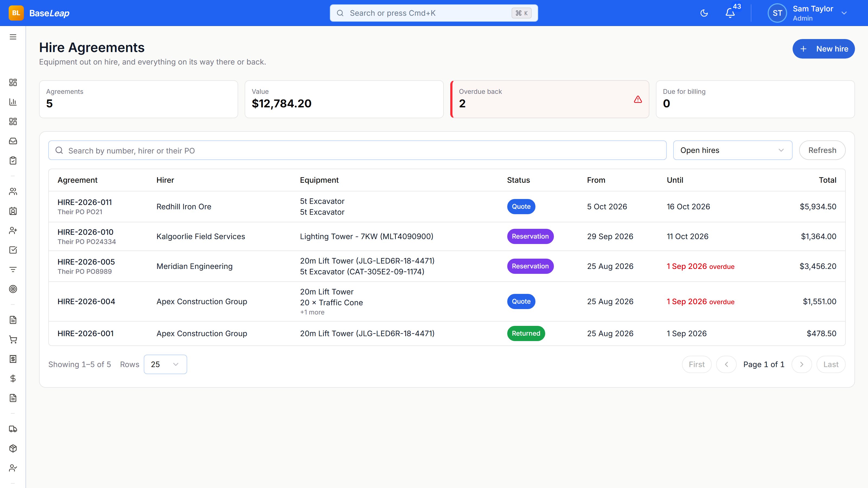
Task: Click the ST user avatar
Action: pos(777,13)
